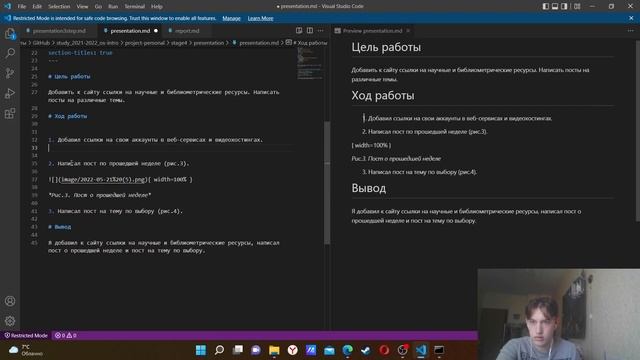Screen dimensions: 640x360
Task: Click the Manage link in banner
Action: (231, 18)
